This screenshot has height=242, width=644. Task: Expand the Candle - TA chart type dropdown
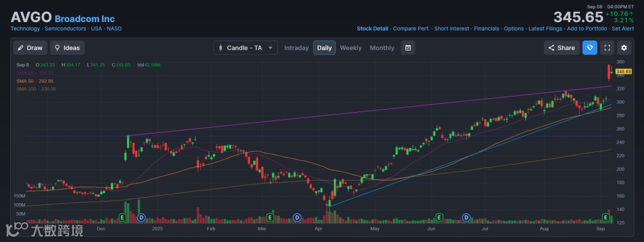coord(245,48)
